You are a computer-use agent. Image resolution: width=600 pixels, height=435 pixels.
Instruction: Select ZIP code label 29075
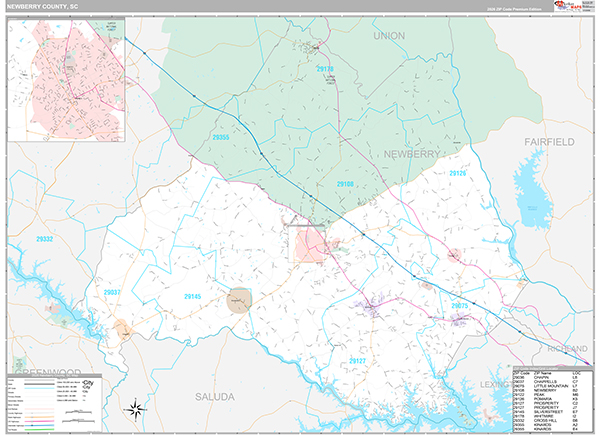pos(459,306)
